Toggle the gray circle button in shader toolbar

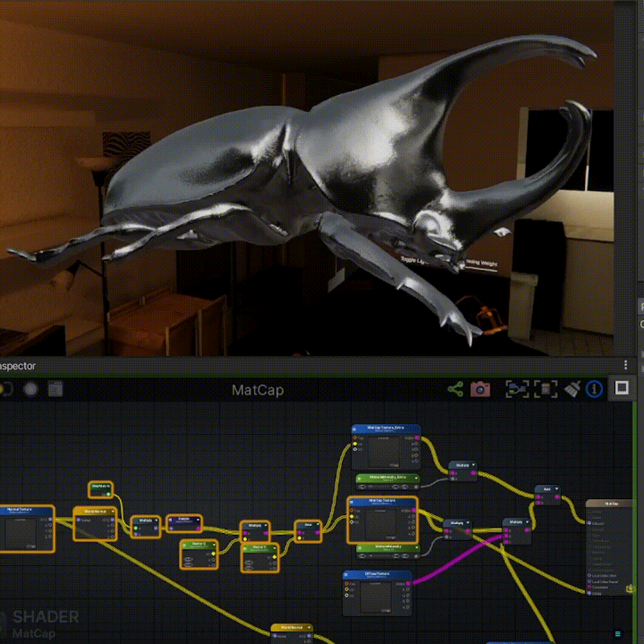(31, 389)
